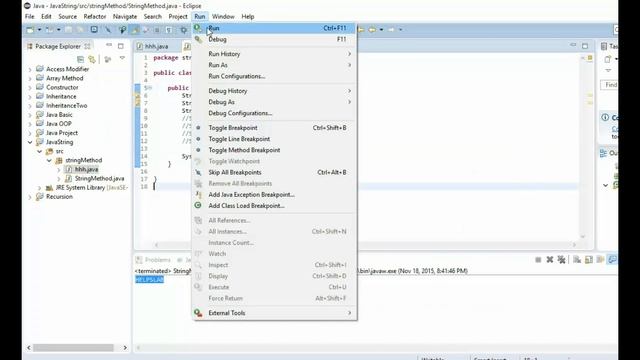
Task: Open the New file dropdown arrow in toolbar
Action: [39, 30]
